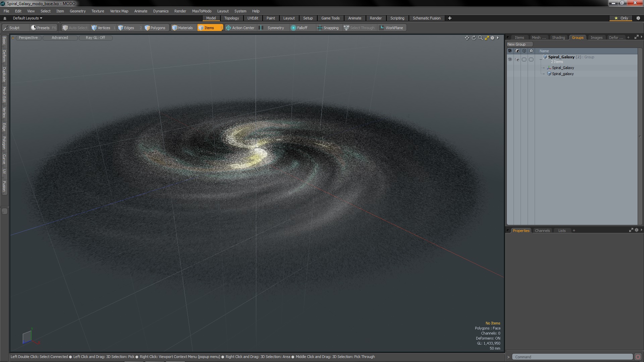Open the File menu
The width and height of the screenshot is (644, 362).
pyautogui.click(x=6, y=11)
